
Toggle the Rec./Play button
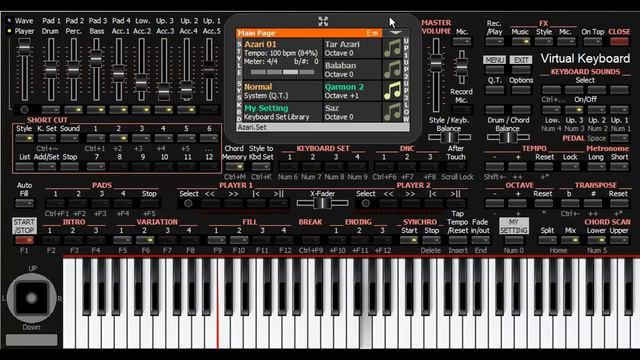point(494,41)
